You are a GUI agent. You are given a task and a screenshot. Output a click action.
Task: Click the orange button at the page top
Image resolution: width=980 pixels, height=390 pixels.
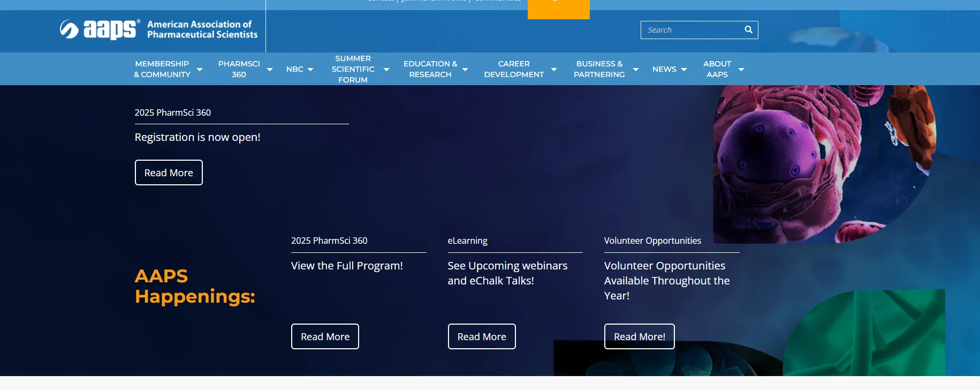coord(559,9)
